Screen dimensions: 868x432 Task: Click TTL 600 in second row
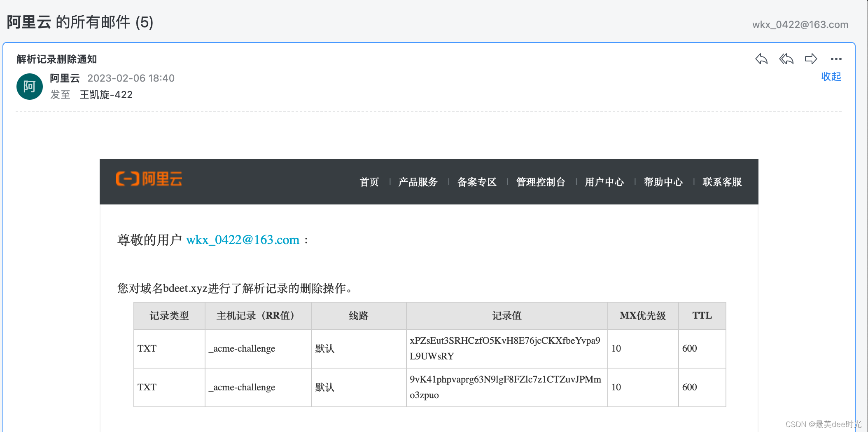[x=689, y=387]
